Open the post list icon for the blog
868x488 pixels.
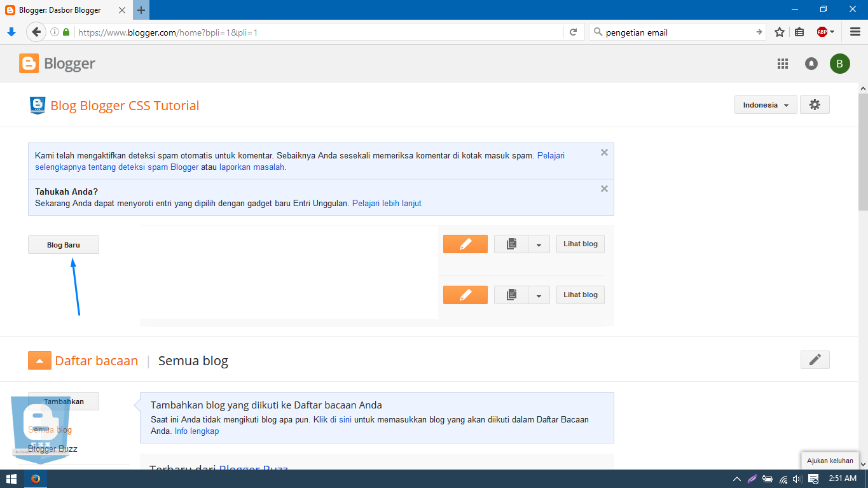511,244
